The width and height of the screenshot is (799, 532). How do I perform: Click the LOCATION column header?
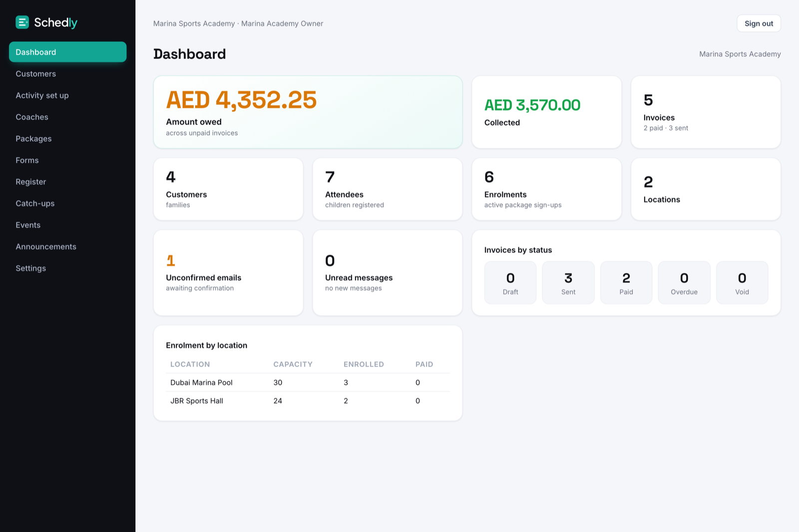coord(190,364)
